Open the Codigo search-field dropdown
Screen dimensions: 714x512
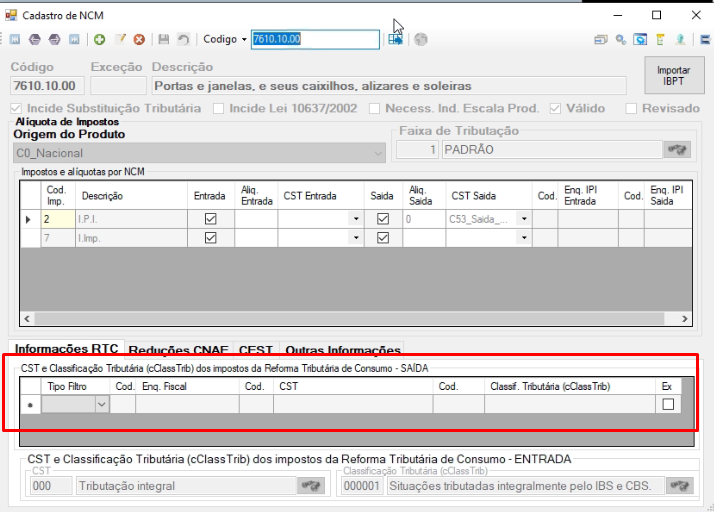pos(244,40)
